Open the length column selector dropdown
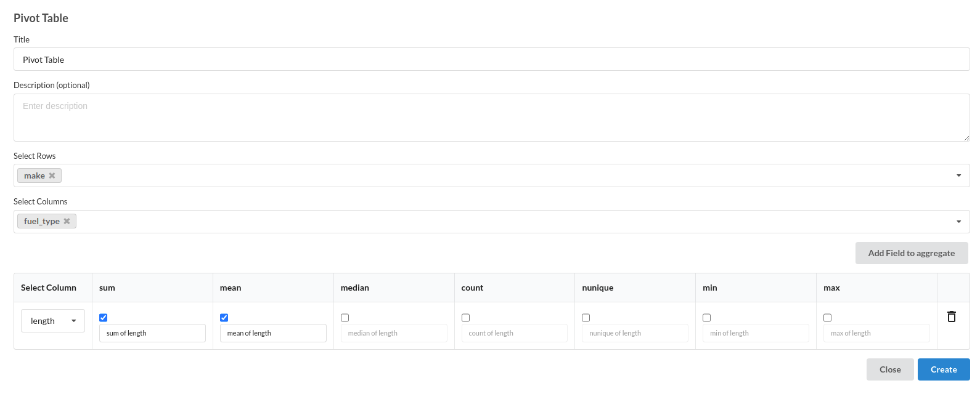Image resolution: width=980 pixels, height=399 pixels. click(52, 320)
